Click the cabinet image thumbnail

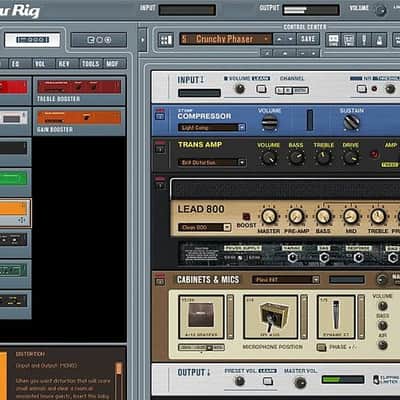[x=201, y=317]
